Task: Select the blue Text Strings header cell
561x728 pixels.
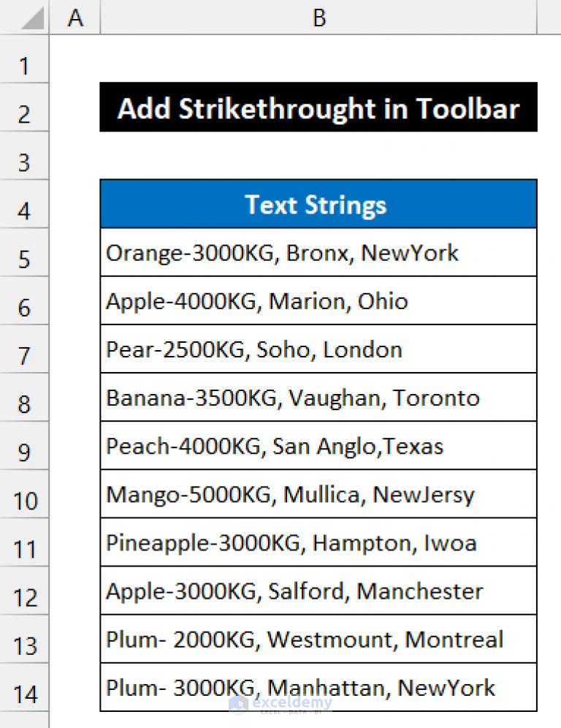Action: click(x=316, y=205)
